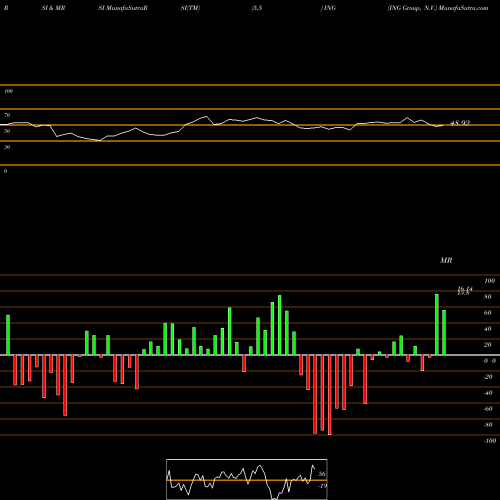Click the MR chart title label

(x=446, y=260)
